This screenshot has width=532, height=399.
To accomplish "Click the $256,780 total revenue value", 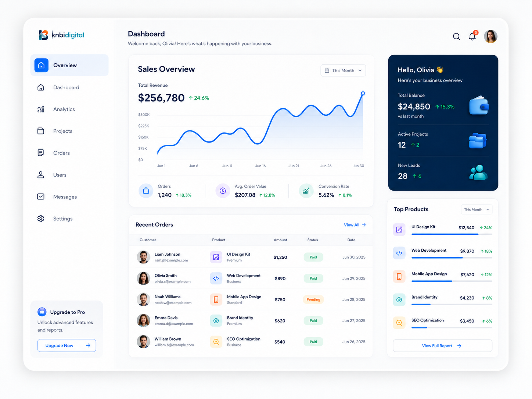I will [x=161, y=98].
